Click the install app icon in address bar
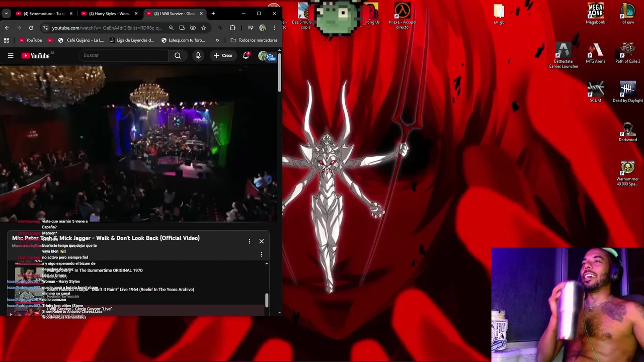 (182, 28)
